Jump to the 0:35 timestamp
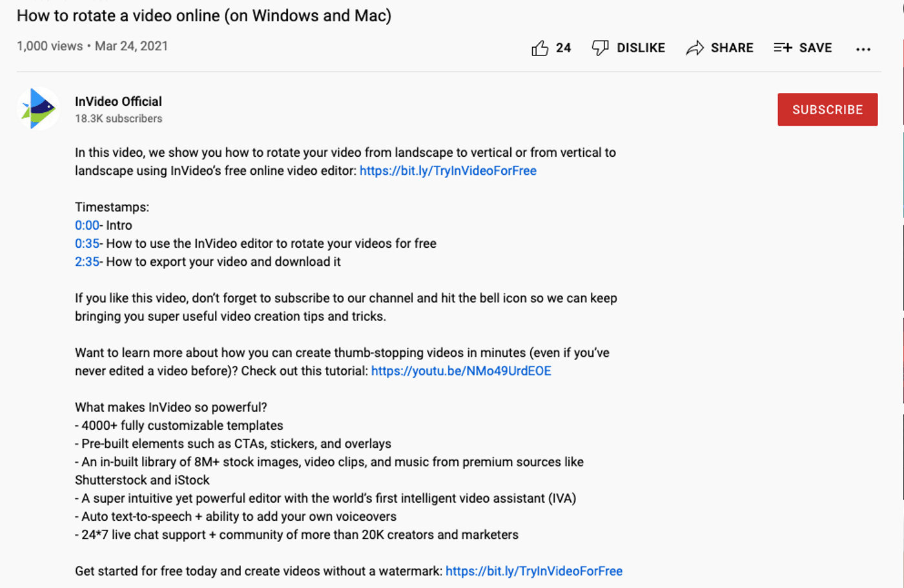This screenshot has width=904, height=588. pyautogui.click(x=87, y=243)
